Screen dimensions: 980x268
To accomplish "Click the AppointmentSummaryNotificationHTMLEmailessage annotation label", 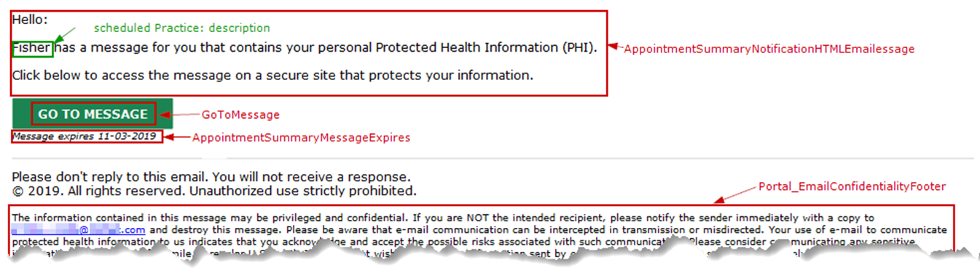I will click(769, 49).
